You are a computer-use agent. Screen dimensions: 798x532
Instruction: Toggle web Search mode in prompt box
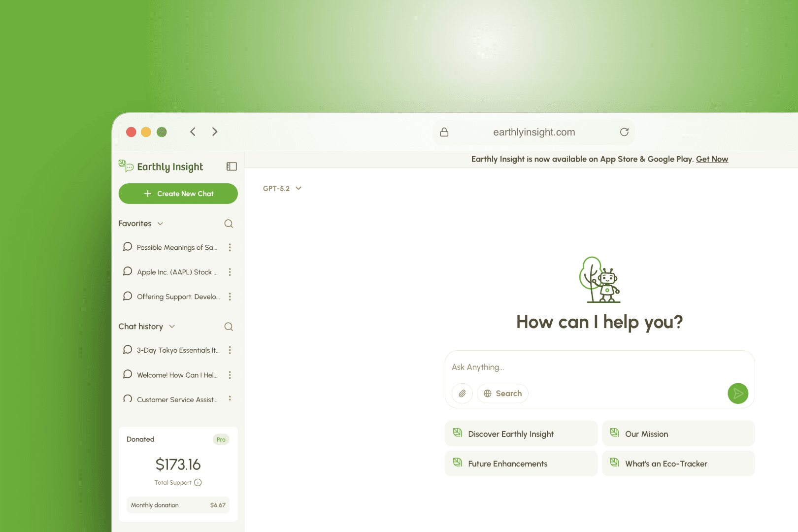502,394
